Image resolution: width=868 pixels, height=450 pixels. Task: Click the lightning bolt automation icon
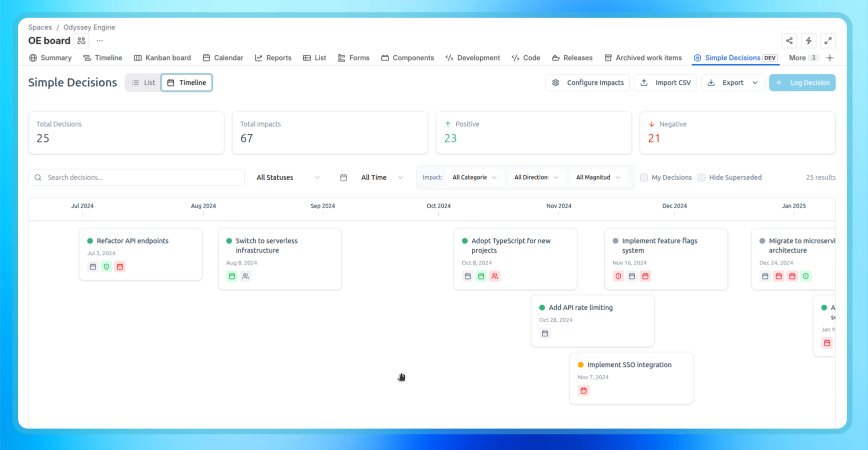(x=808, y=40)
